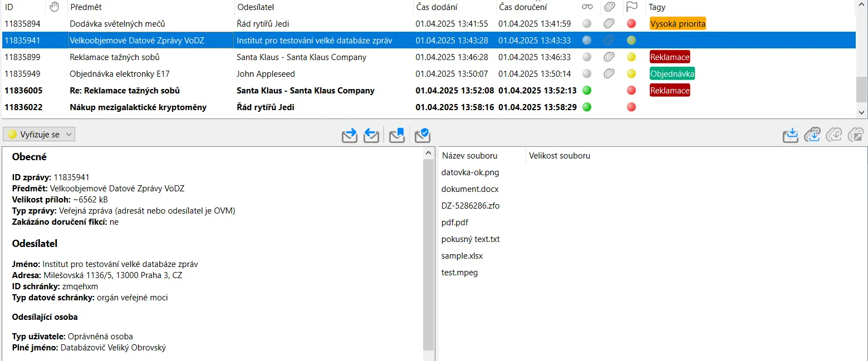Click the forward message envelope icon
Viewport: 868px width, 361px height.
(x=350, y=135)
